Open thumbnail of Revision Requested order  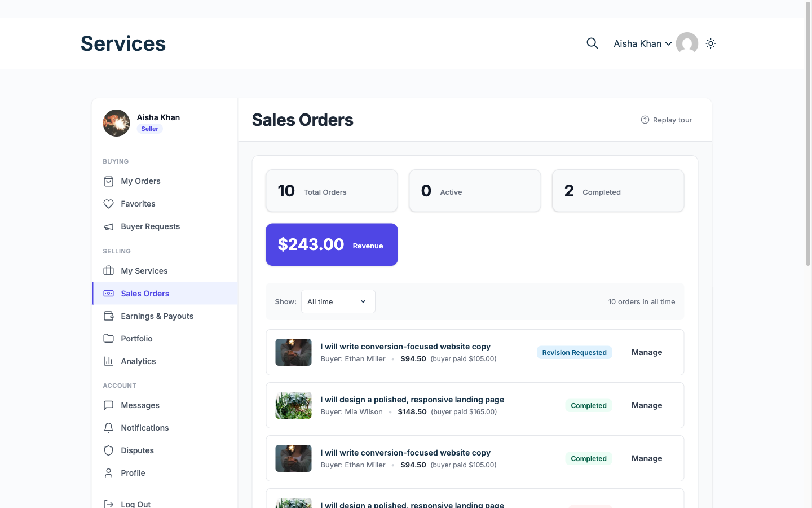(293, 352)
